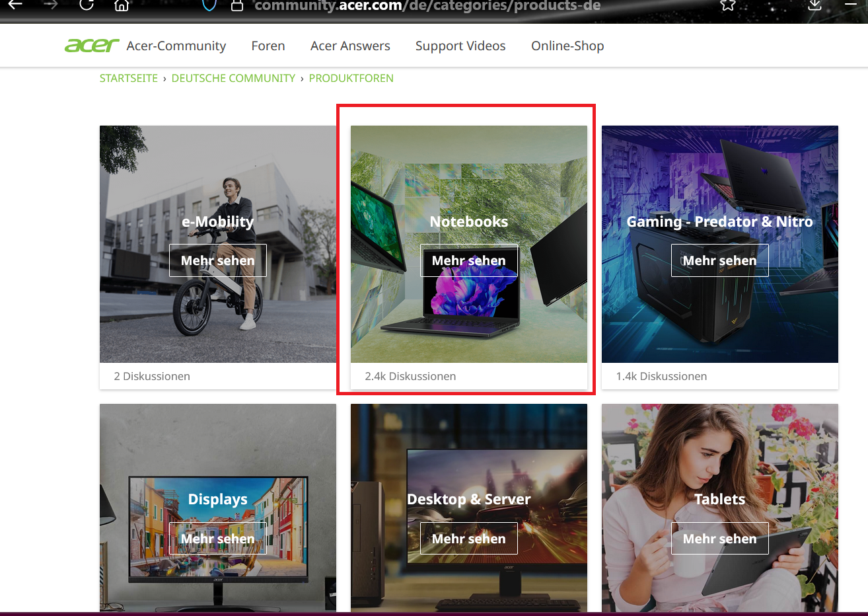Open browser home page icon
The height and width of the screenshot is (616, 868).
(x=122, y=5)
